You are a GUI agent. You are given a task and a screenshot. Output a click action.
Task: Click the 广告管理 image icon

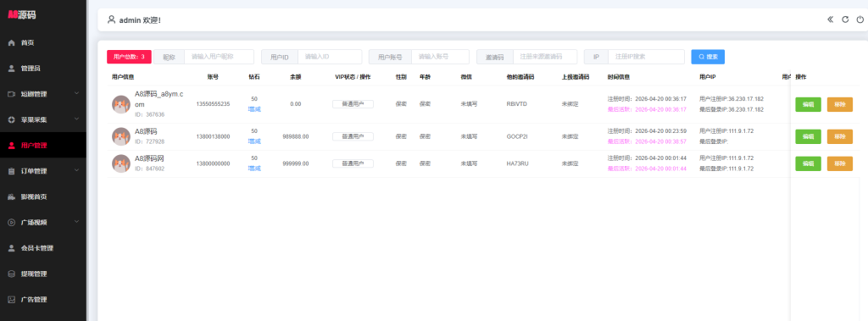coord(12,300)
